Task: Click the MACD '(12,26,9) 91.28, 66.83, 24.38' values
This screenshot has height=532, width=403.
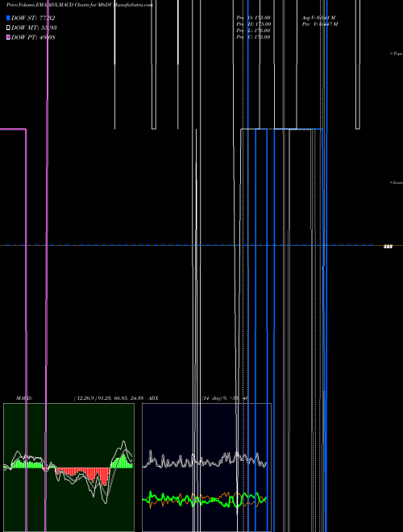Action: click(109, 398)
